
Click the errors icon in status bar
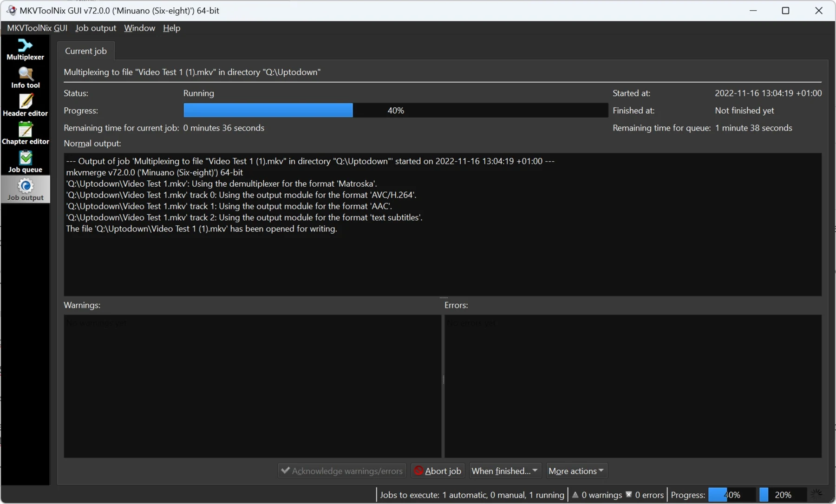(628, 495)
